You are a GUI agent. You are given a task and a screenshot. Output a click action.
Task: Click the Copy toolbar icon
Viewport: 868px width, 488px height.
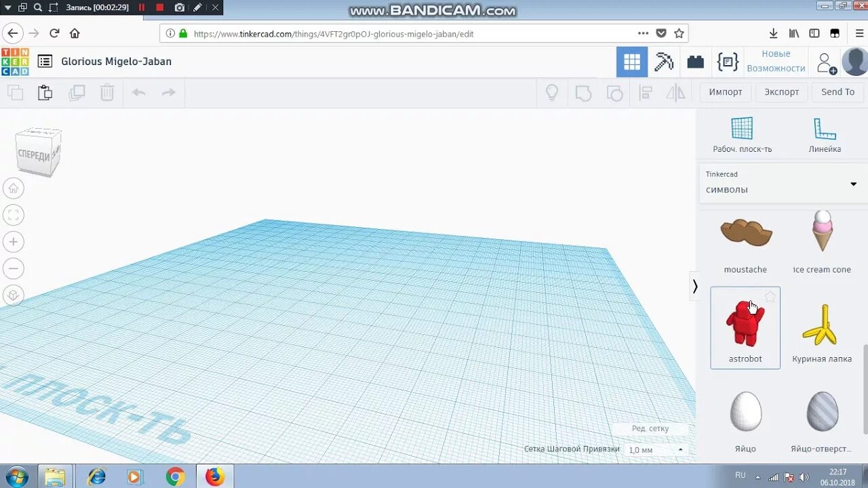point(15,93)
